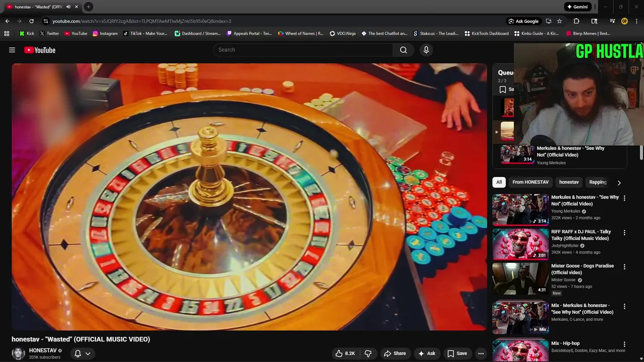Open the browser three-dot menu
644x362 pixels.
coord(636,21)
